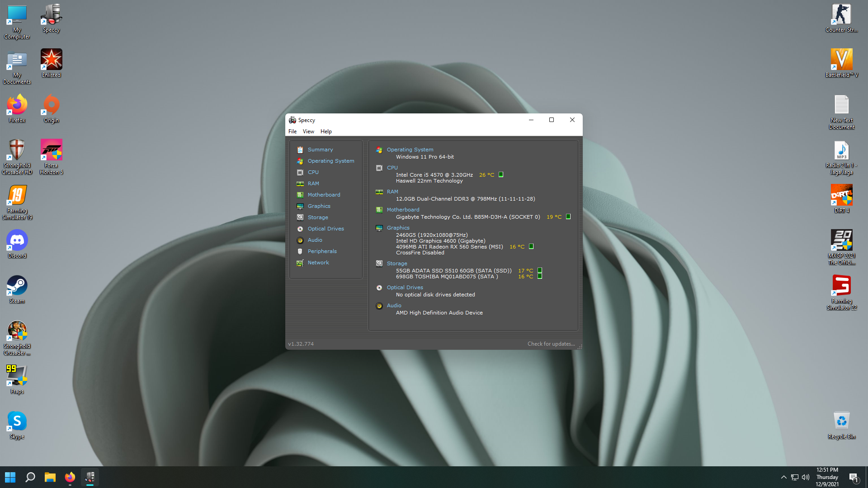Select the Recycle Bin icon

[841, 425]
